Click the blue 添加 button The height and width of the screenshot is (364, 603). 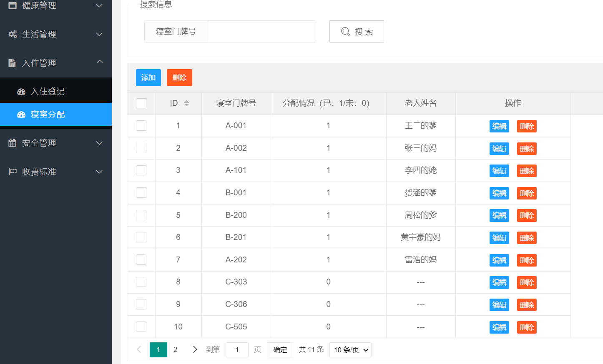tap(148, 77)
